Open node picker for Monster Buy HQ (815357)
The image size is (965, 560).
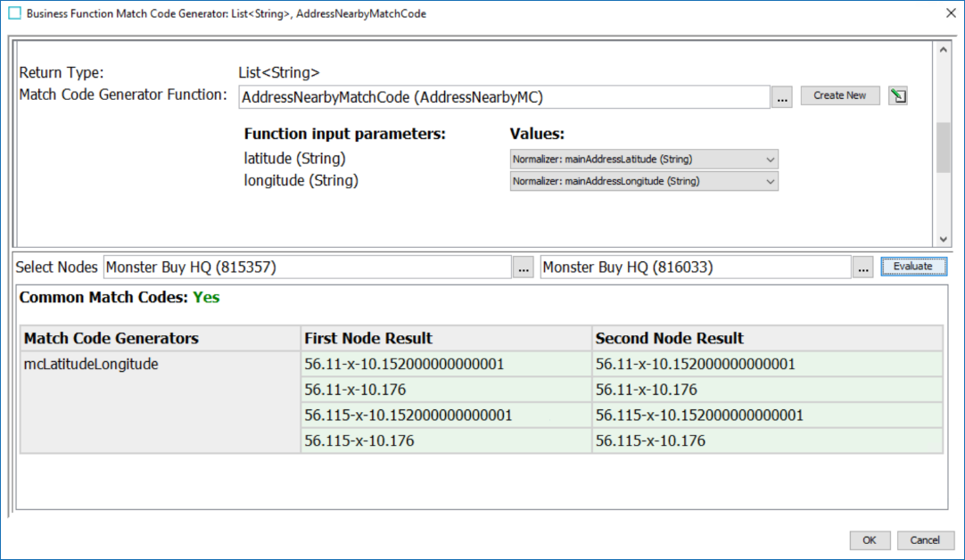pos(524,267)
